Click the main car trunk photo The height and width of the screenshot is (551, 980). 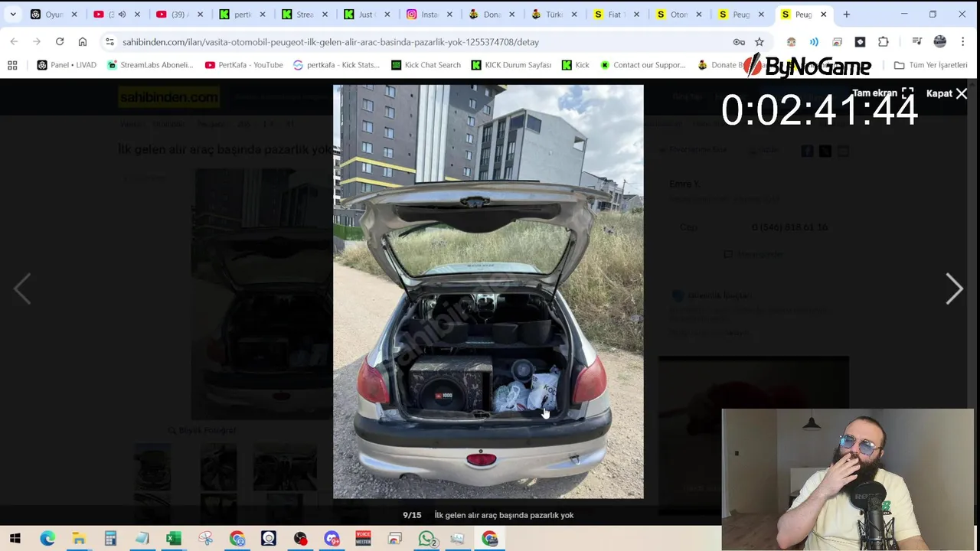488,292
